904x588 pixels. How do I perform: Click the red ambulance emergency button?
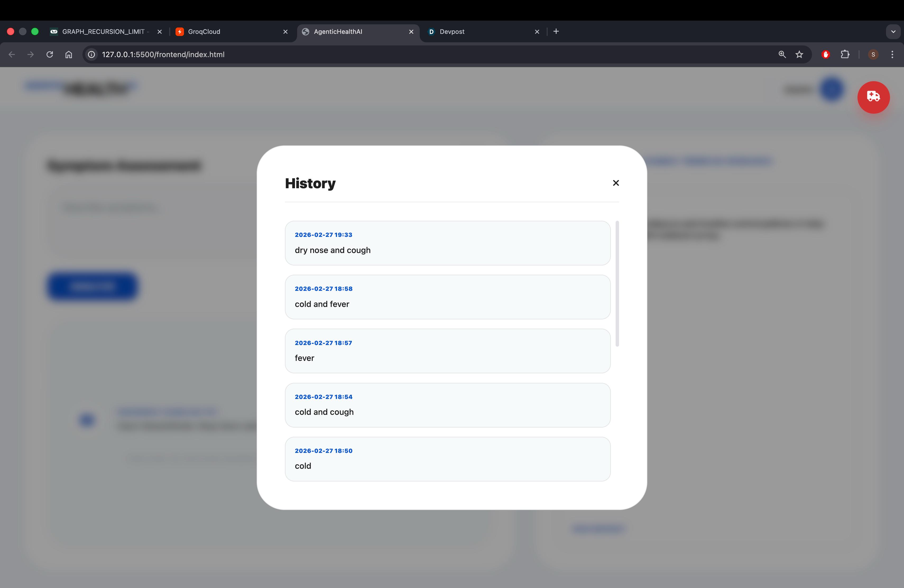873,97
